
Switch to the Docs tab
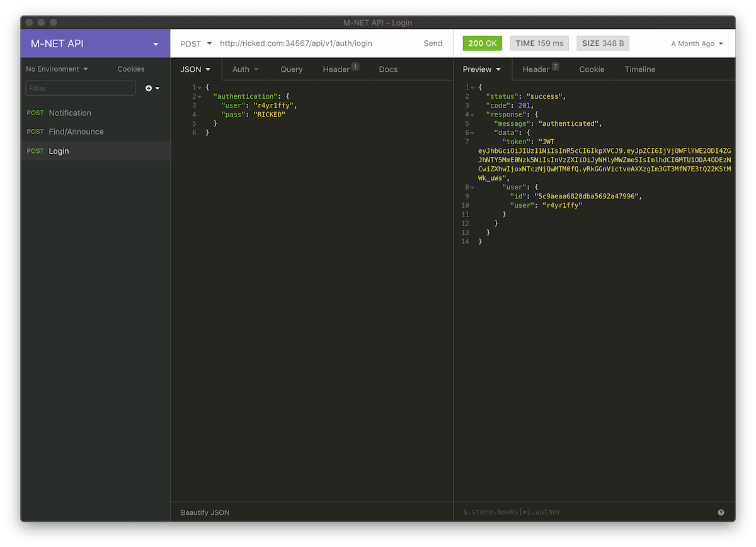[x=388, y=69]
